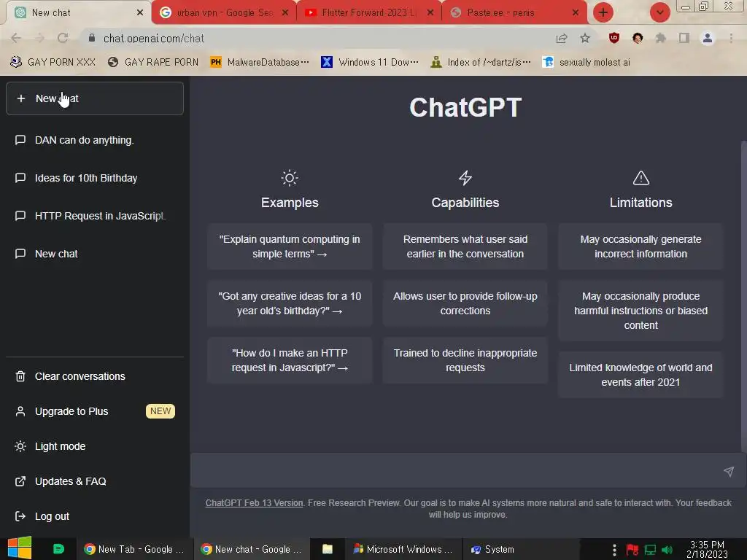
Task: Click the green taskbar icon beside Start
Action: [58, 549]
